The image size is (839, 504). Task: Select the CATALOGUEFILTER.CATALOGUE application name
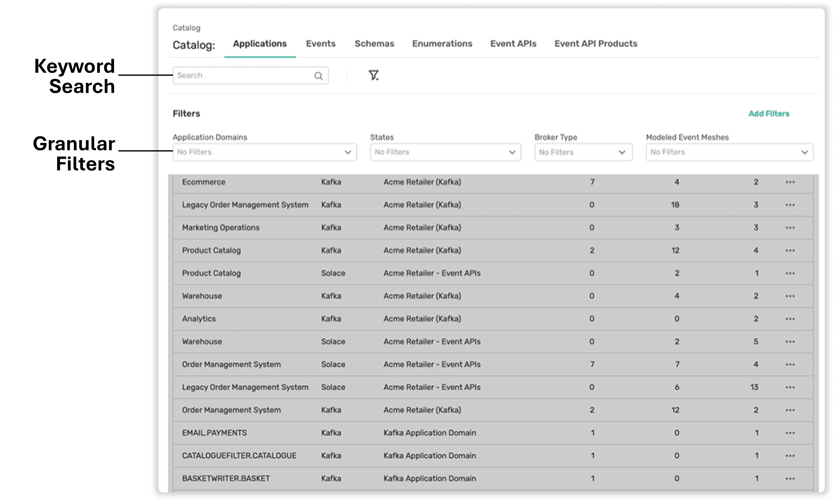point(239,456)
